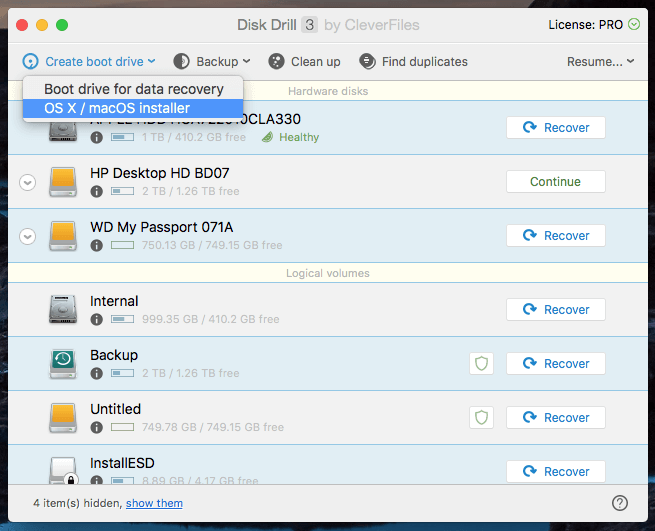Select the WD My Passport 071A name
The width and height of the screenshot is (655, 531).
(x=161, y=227)
